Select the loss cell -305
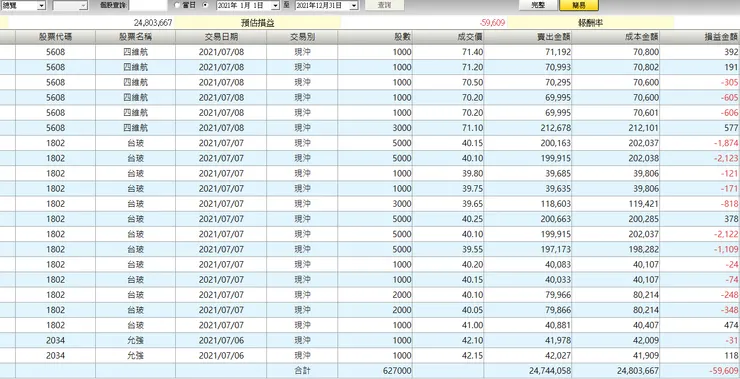 pyautogui.click(x=700, y=82)
